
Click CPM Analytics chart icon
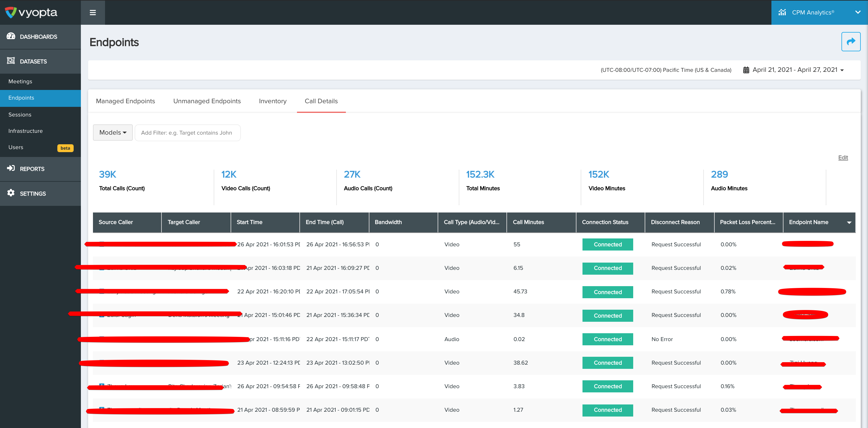tap(782, 12)
